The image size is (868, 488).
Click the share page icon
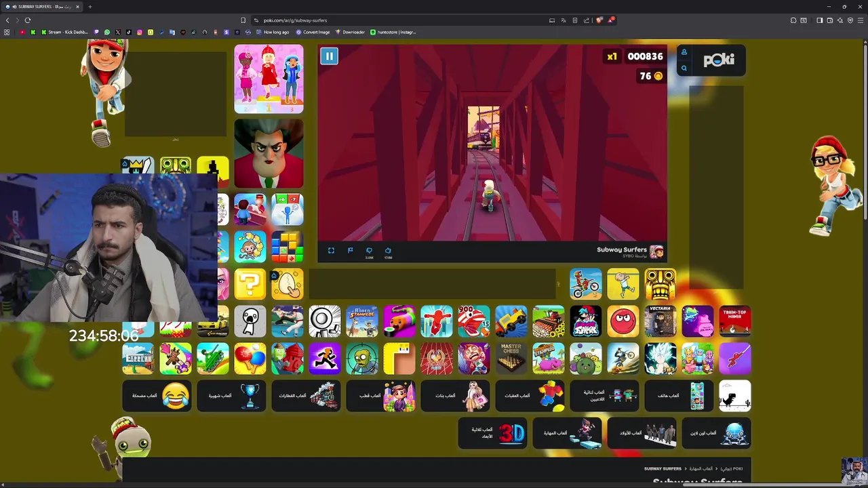[x=587, y=20]
